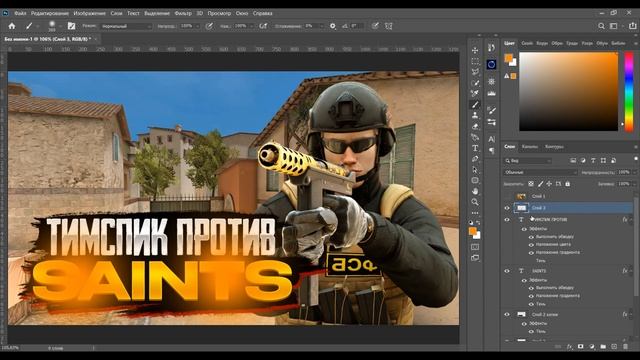This screenshot has height=360, width=640.
Task: Open the Обычные layer blend mode dropdown
Action: (540, 173)
